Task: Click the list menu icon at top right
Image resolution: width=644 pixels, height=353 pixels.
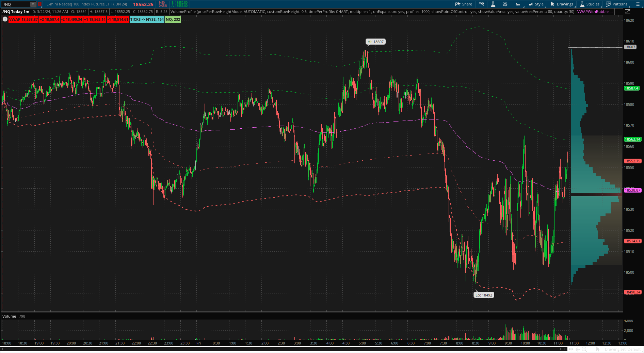Action: point(638,4)
